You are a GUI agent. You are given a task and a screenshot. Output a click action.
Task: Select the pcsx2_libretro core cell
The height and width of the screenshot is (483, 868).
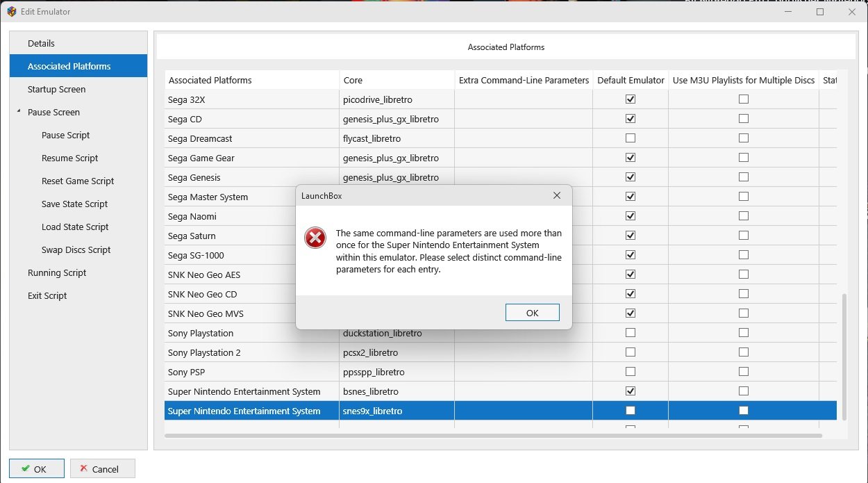click(397, 352)
